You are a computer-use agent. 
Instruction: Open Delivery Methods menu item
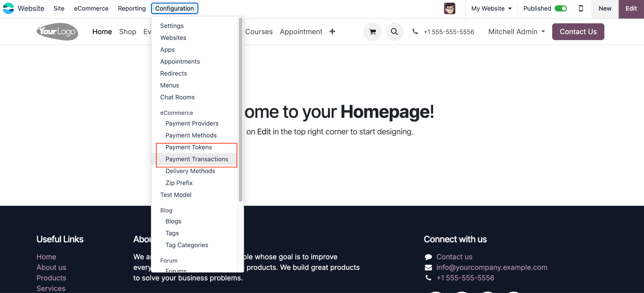click(190, 171)
